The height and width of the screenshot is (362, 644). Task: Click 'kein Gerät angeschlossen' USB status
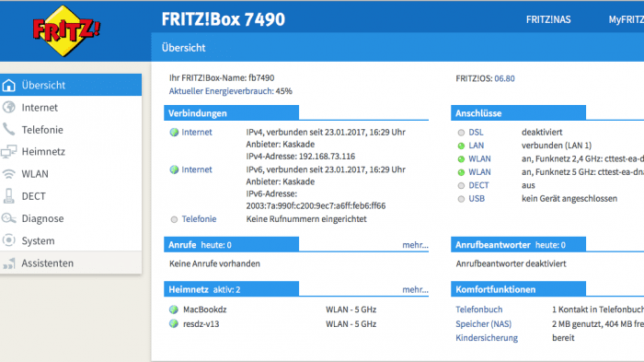pyautogui.click(x=569, y=198)
